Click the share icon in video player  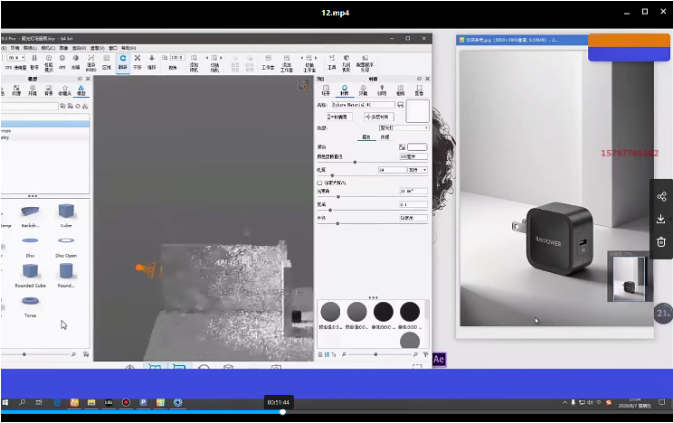tap(661, 196)
